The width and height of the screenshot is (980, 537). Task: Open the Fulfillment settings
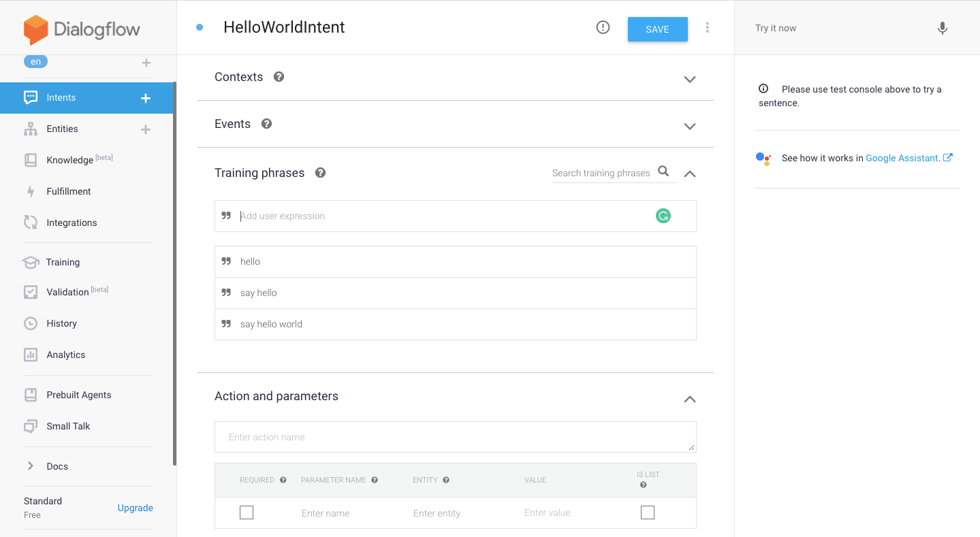point(69,191)
